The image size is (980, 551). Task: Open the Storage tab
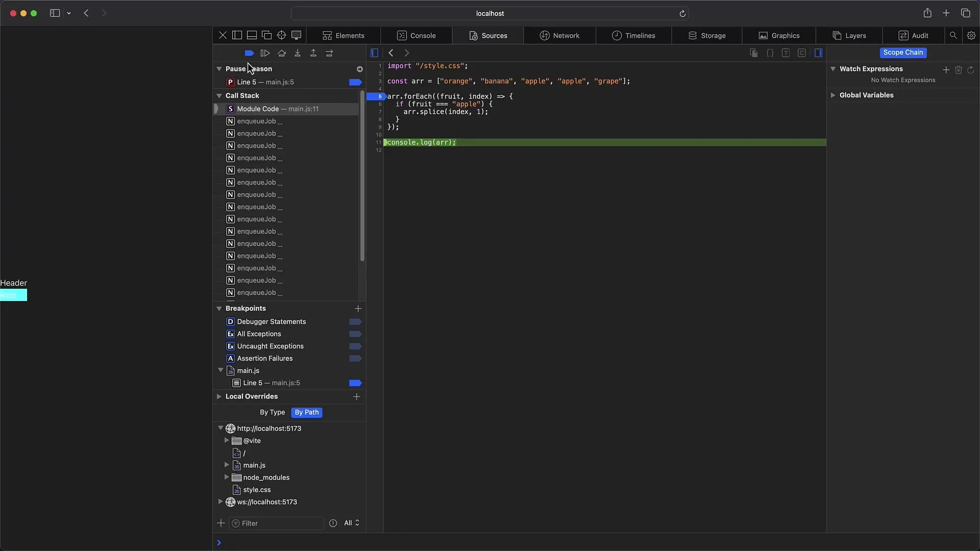(707, 36)
